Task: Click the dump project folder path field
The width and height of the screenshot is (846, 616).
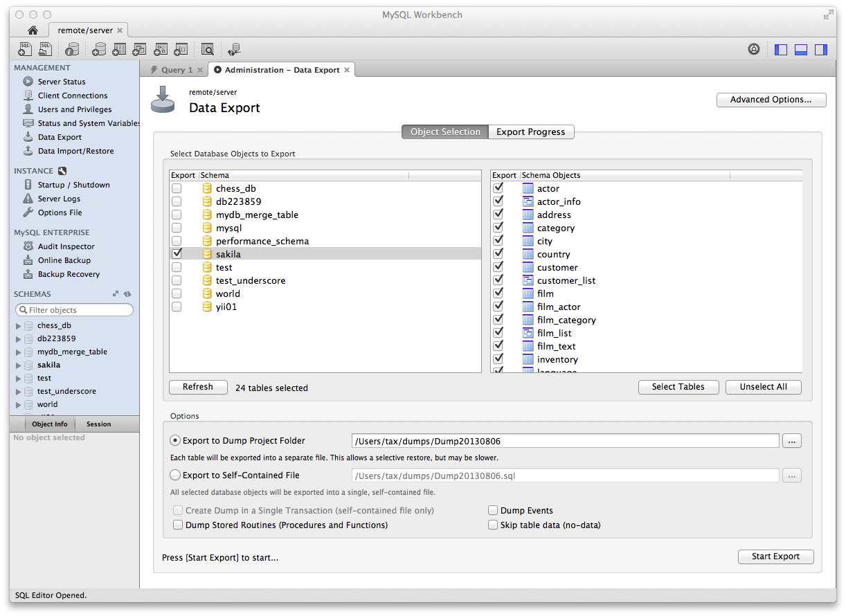Action: pos(565,441)
